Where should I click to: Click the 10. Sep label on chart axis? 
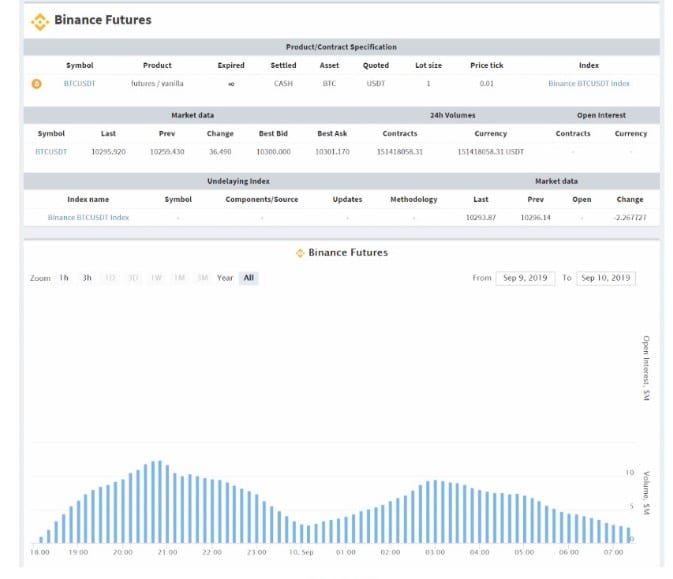point(301,552)
